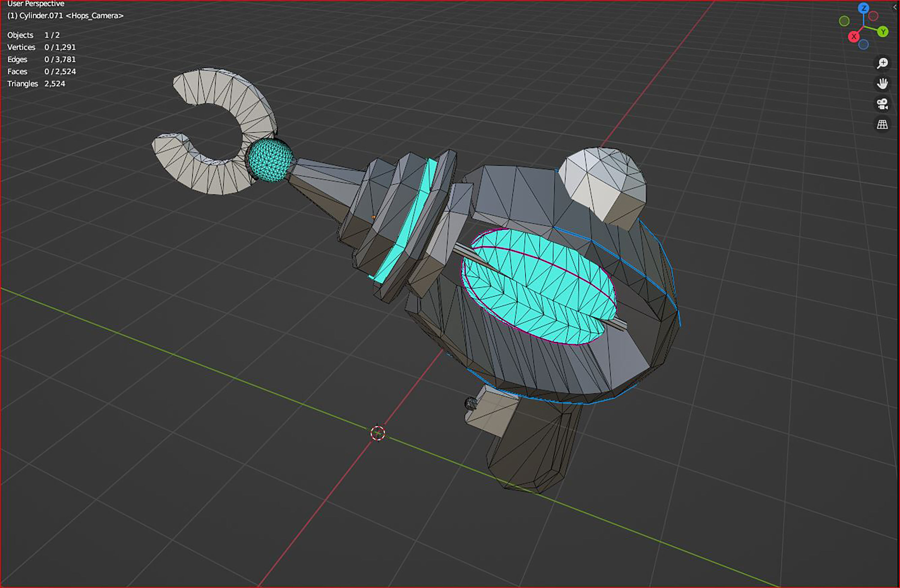Click the hollow blue negative Z circle

pos(863,45)
